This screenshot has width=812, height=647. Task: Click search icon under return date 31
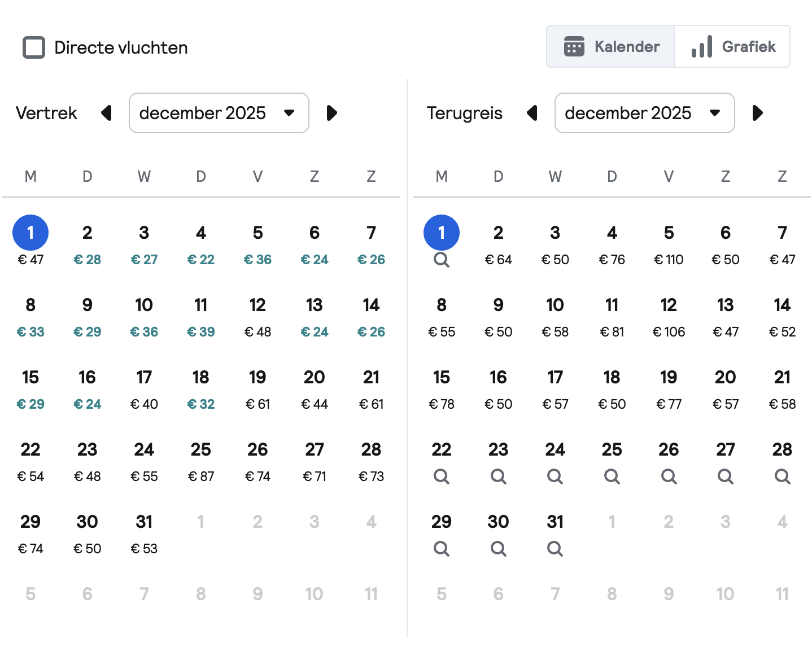555,549
